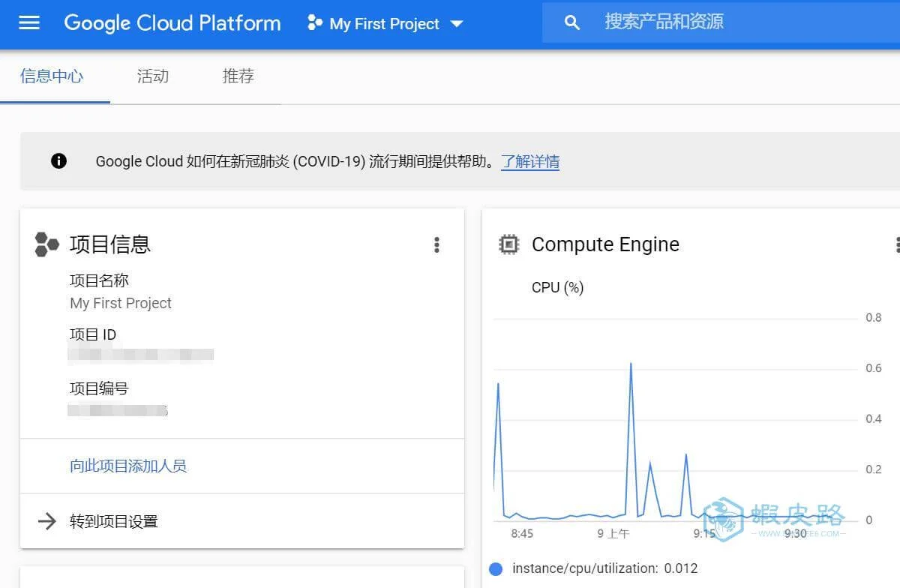Click the Compute Engine card title

click(605, 244)
